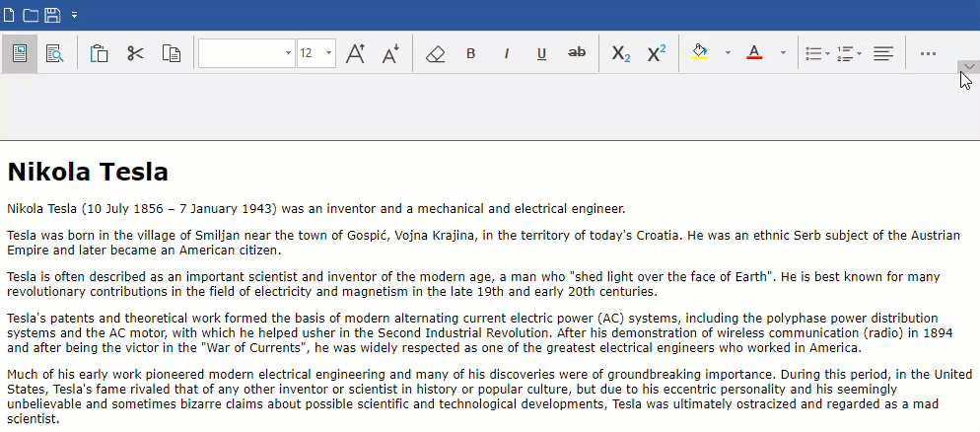980x432 pixels.
Task: Open the font color dropdown arrow
Action: pyautogui.click(x=783, y=53)
